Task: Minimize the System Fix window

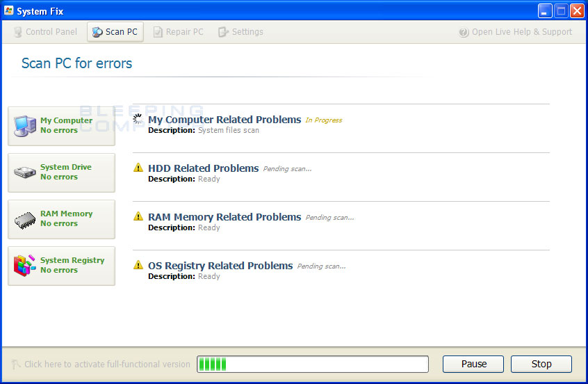Action: pos(545,11)
